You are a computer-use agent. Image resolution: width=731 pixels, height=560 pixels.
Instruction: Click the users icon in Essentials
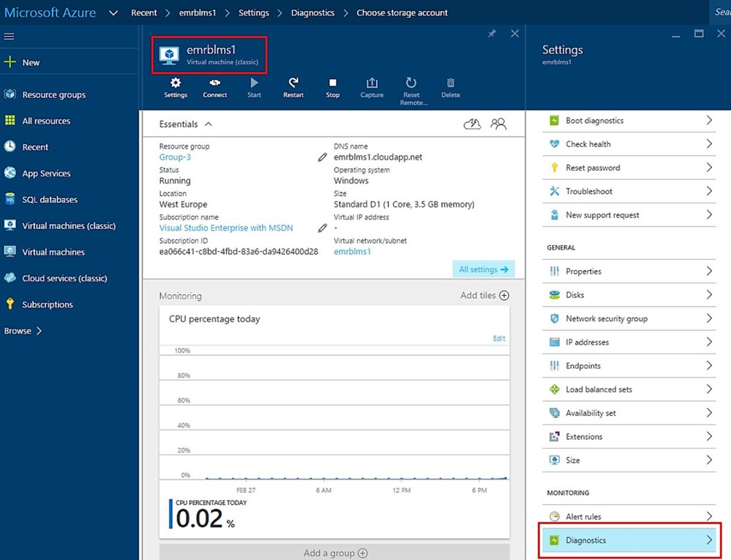pos(498,124)
